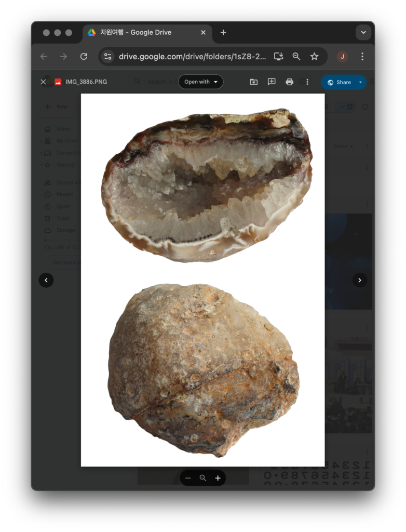
Task: Open more actions three-dot menu in preview
Action: 307,82
